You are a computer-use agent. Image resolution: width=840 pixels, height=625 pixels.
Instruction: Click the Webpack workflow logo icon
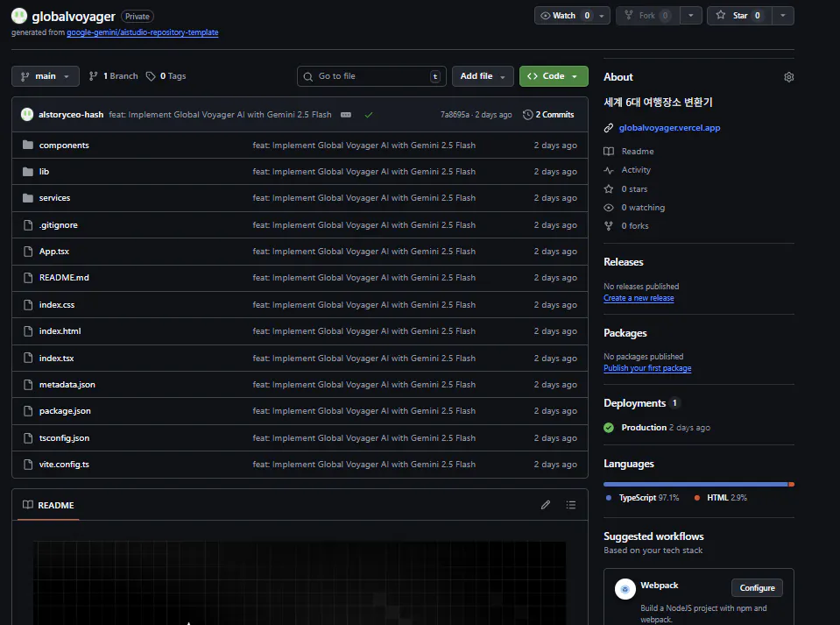[x=625, y=589]
